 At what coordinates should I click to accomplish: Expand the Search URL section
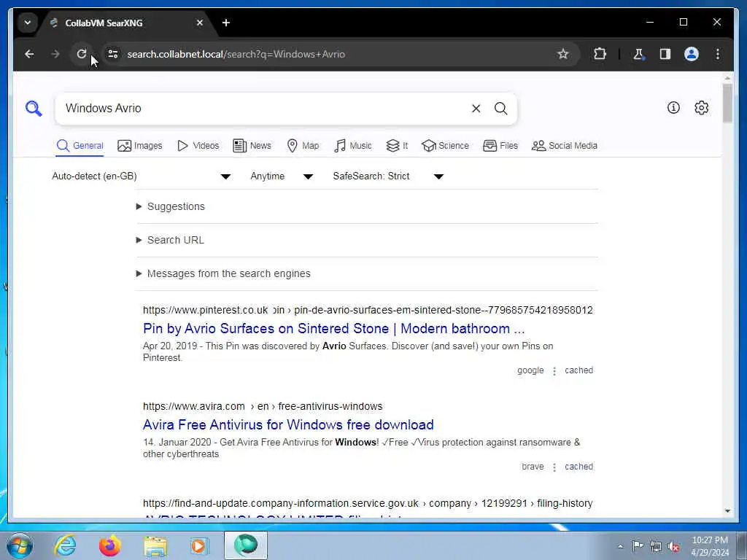click(170, 240)
